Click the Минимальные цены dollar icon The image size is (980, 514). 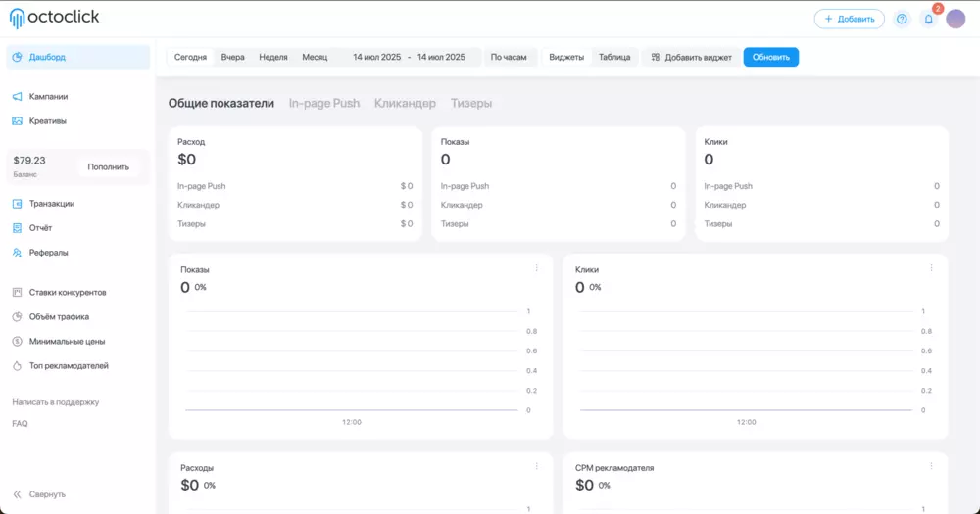pyautogui.click(x=17, y=342)
